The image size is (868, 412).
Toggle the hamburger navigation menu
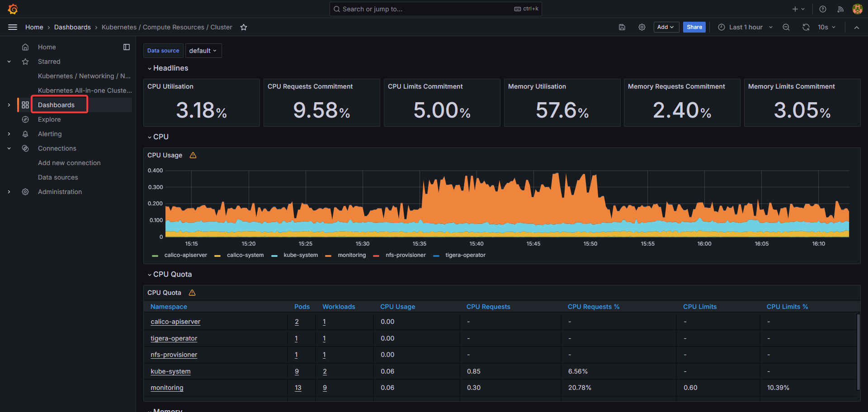13,27
